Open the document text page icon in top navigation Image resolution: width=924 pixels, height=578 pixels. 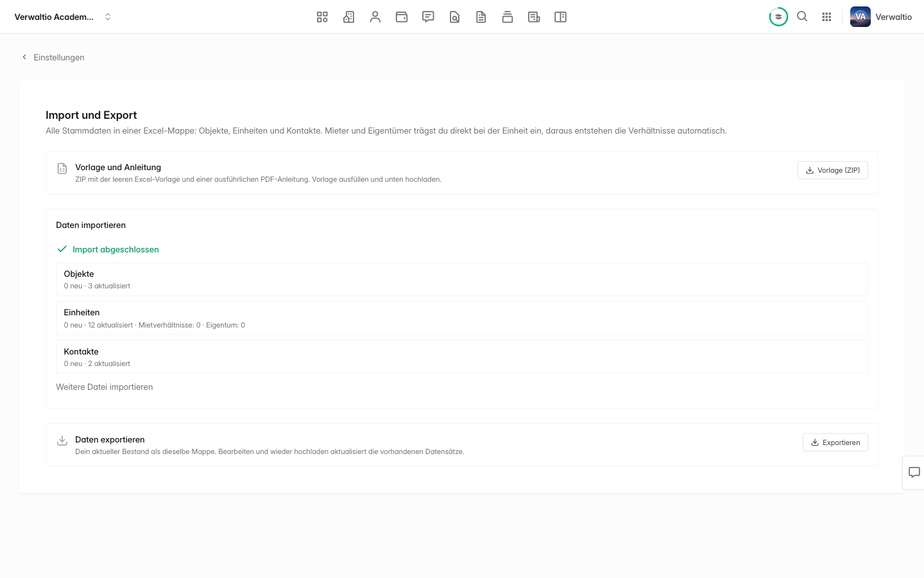[x=481, y=17]
